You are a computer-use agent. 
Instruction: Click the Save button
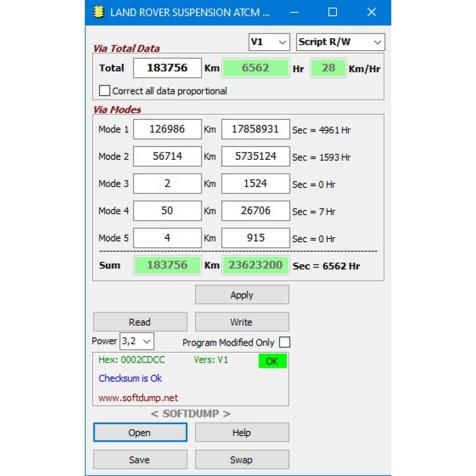tap(140, 460)
